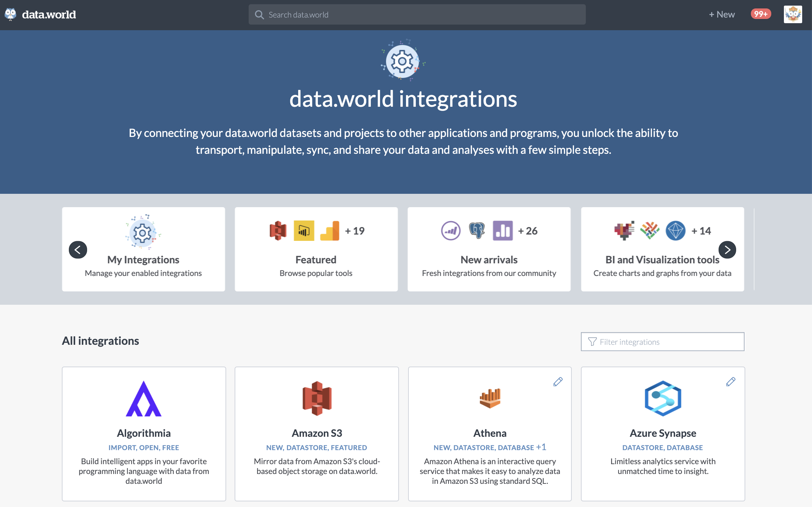Click the Amazon S3 icon in Featured
812x507 pixels.
(x=278, y=231)
